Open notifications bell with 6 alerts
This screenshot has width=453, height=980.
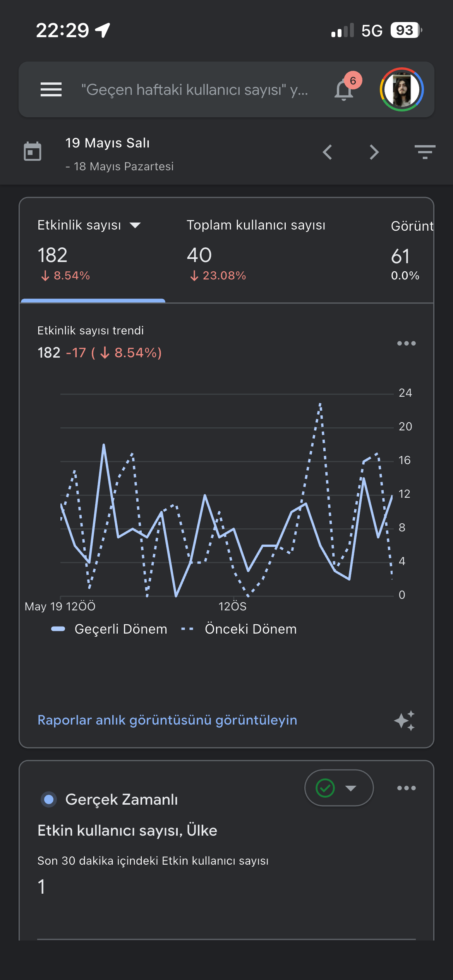click(345, 89)
